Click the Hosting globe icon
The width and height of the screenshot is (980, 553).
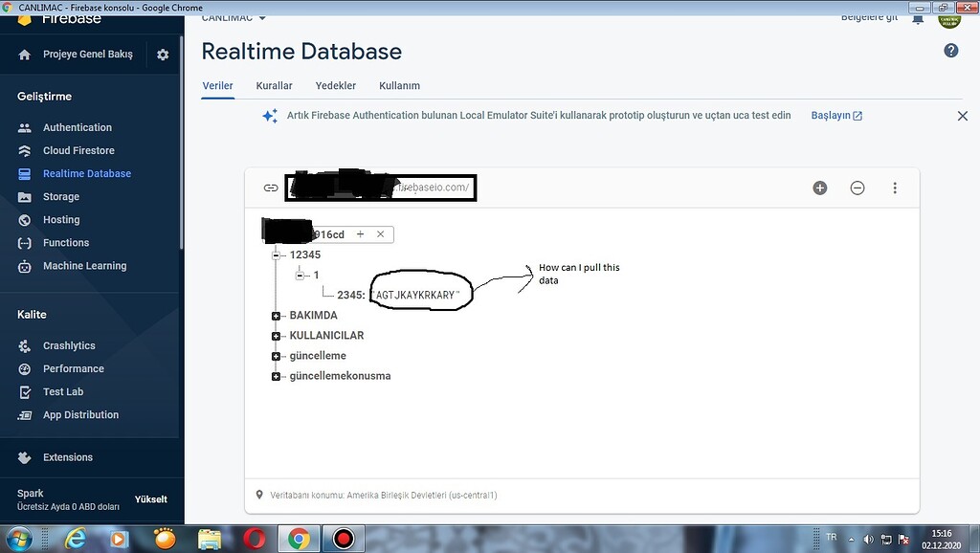pos(24,220)
